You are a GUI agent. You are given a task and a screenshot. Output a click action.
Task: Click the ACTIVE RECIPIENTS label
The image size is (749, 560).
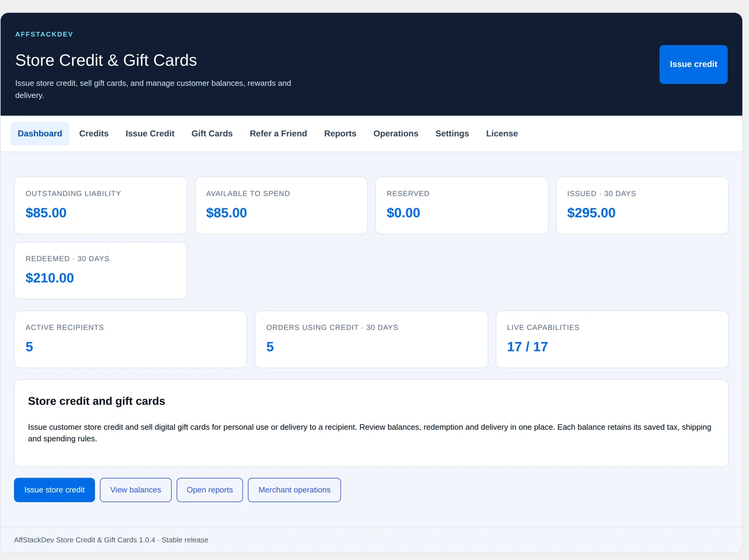(64, 328)
